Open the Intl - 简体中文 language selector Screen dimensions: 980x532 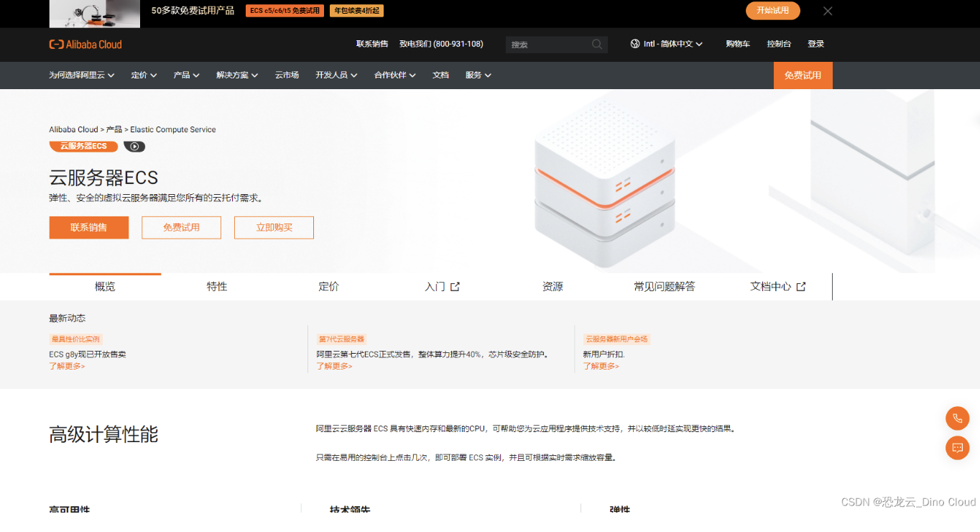coord(667,44)
